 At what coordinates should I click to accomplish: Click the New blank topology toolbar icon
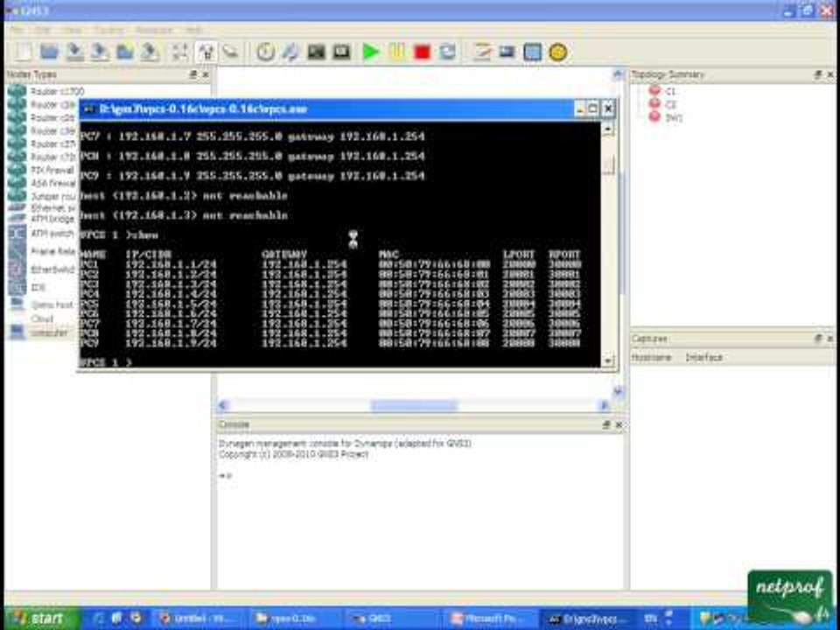pyautogui.click(x=23, y=52)
